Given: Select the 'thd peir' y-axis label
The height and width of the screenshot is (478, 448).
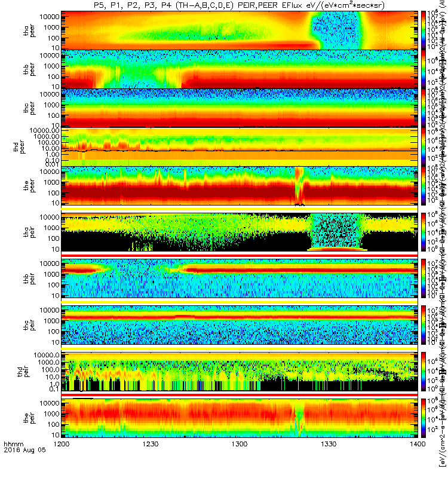Looking at the screenshot, I should 24,372.
